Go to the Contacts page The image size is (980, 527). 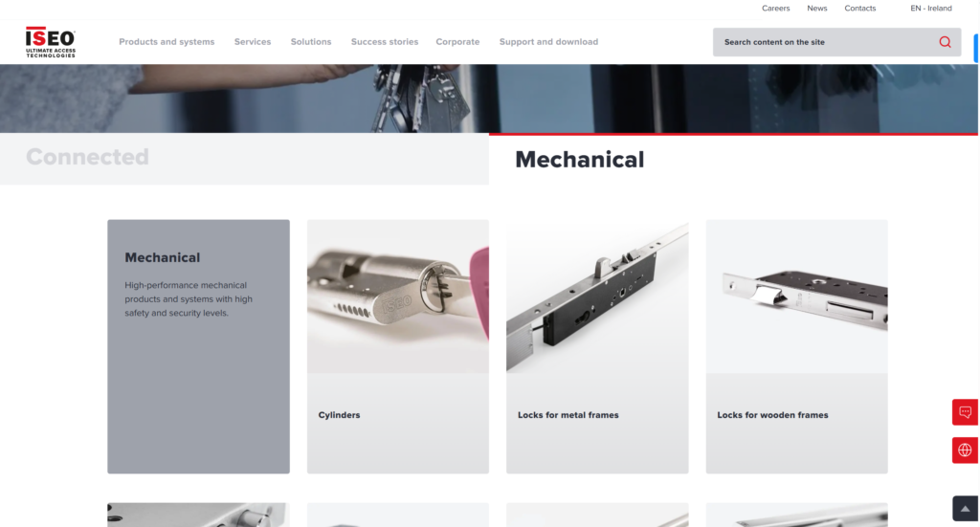pos(860,8)
